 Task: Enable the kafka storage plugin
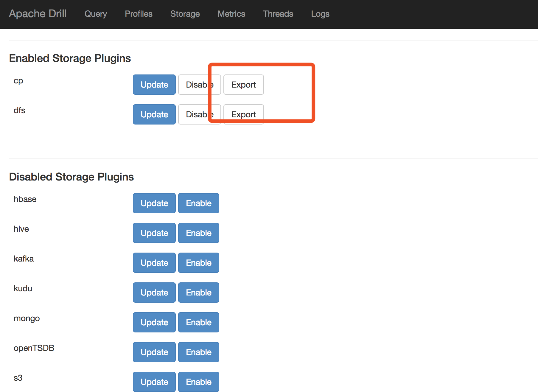(199, 263)
